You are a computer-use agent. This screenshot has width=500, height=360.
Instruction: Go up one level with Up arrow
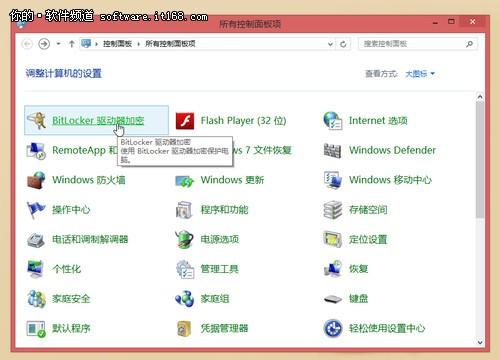pyautogui.click(x=71, y=44)
